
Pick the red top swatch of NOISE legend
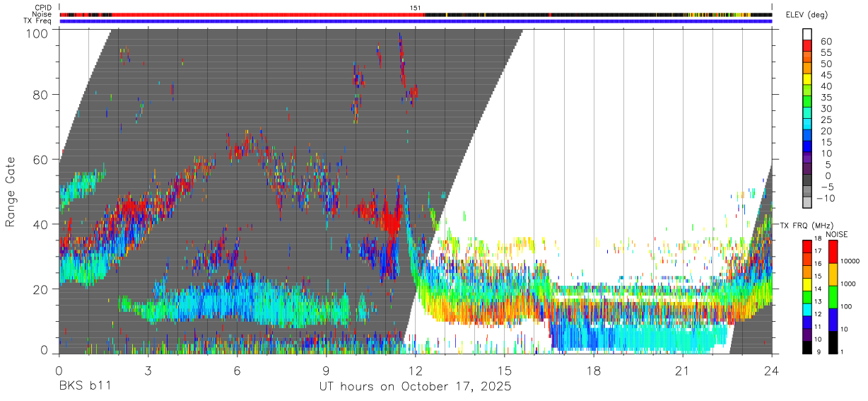pyautogui.click(x=833, y=251)
